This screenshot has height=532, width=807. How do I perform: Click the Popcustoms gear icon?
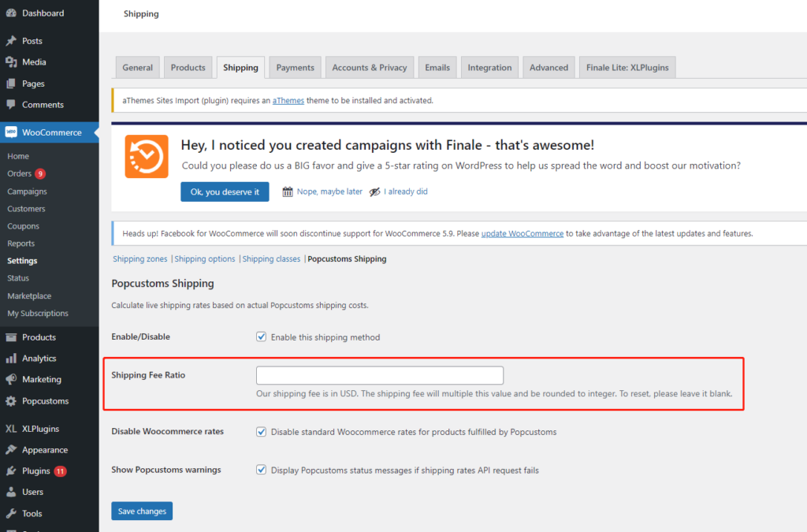point(11,401)
